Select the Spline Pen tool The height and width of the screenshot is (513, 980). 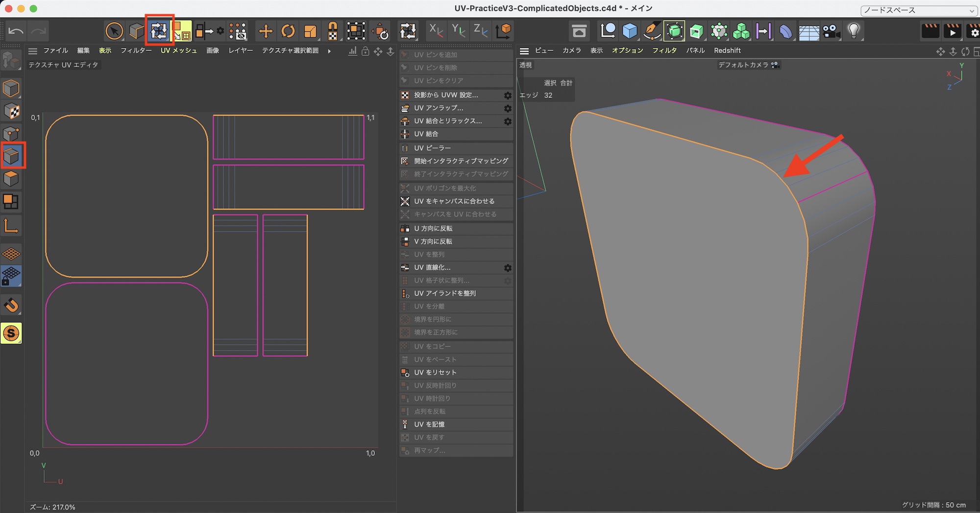click(652, 31)
